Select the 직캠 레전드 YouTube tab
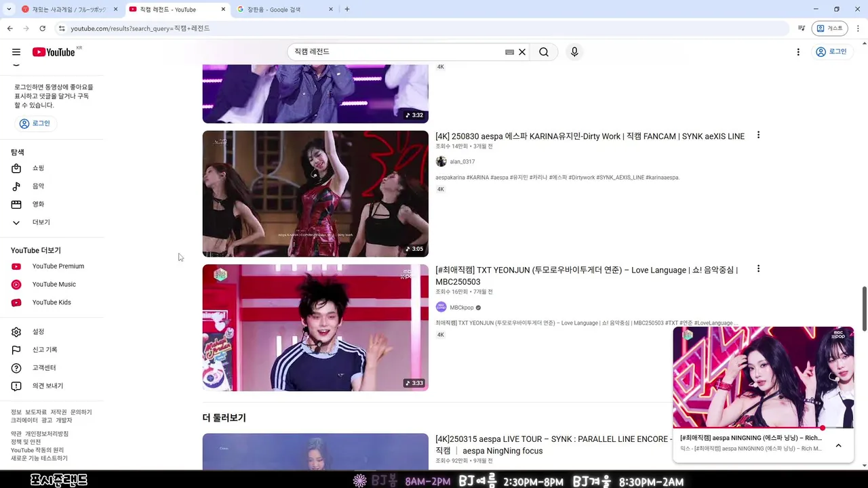868x488 pixels. click(x=168, y=9)
